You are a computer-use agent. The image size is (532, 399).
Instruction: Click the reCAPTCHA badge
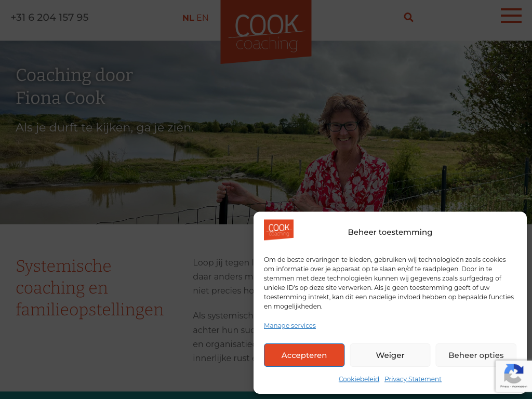coord(513,376)
